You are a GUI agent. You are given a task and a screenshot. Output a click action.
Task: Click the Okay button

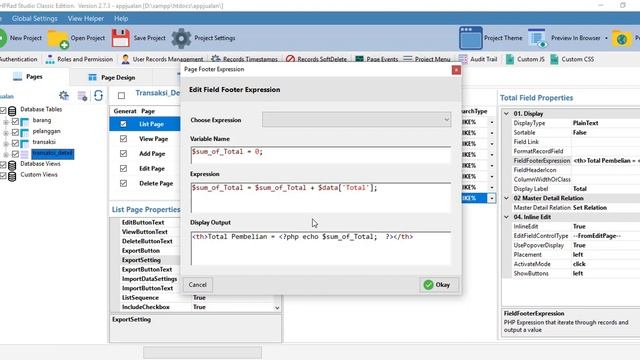coord(438,284)
